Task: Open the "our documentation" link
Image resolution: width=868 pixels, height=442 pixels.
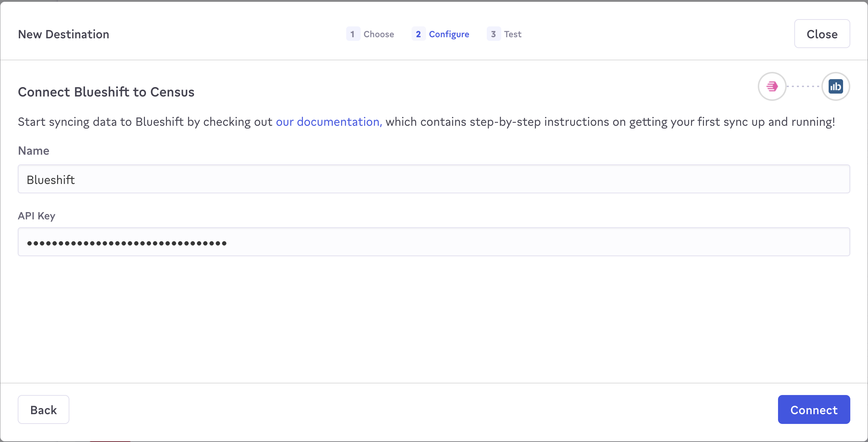Action: coord(329,122)
